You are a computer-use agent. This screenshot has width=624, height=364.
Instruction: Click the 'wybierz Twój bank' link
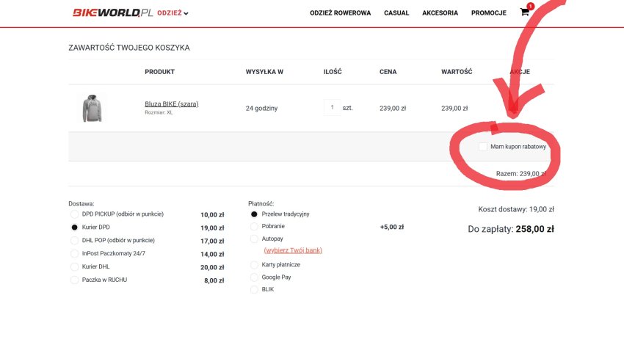[x=292, y=250]
